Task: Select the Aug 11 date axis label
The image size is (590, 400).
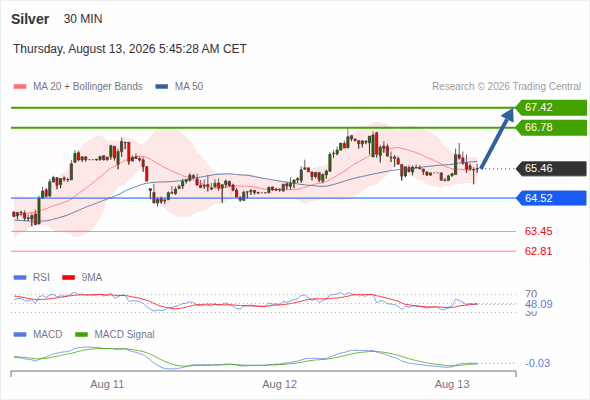Action: (x=107, y=385)
